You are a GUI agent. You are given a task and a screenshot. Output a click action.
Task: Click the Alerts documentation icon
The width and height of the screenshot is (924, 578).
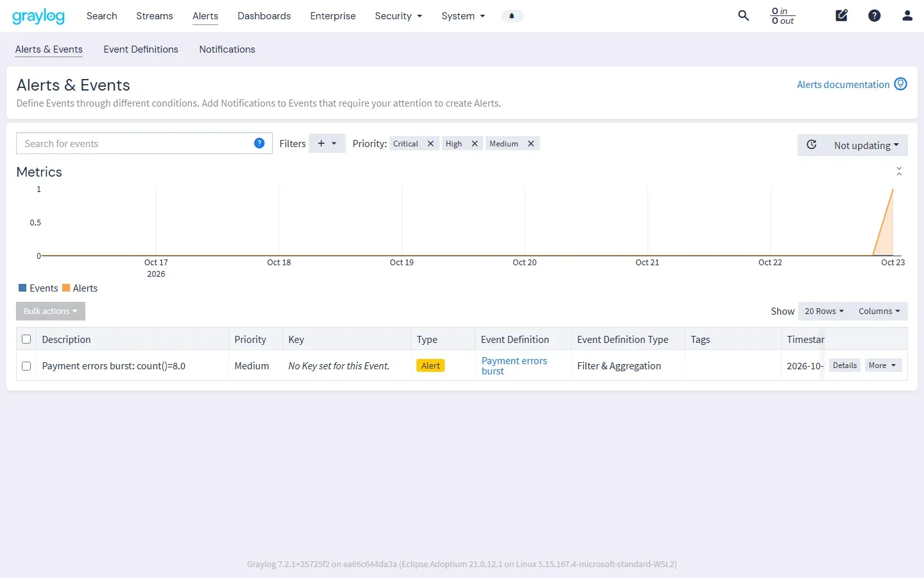point(901,84)
